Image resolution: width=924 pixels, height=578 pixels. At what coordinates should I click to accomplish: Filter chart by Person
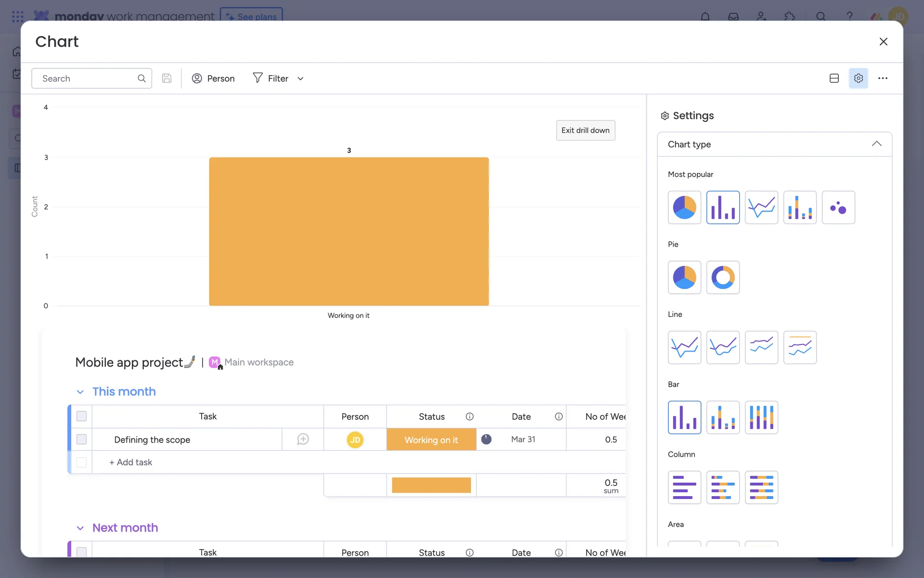click(x=213, y=79)
